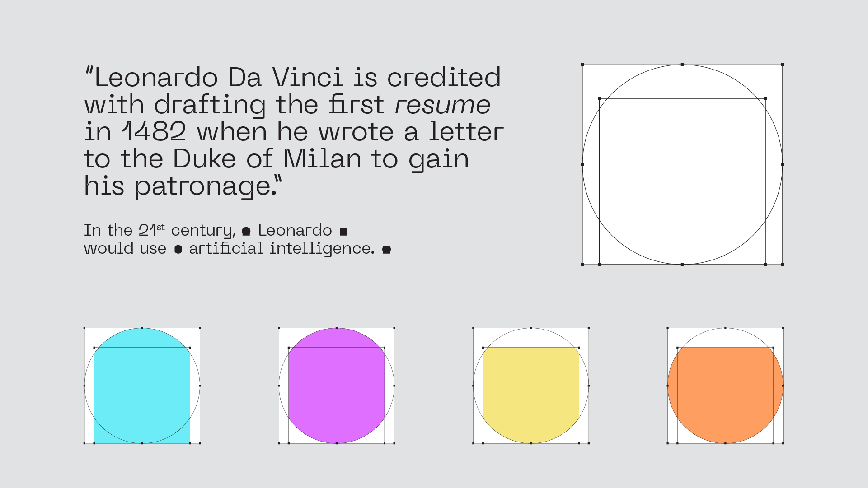
Task: Click the year "1482" in the quote
Action: pos(154,132)
